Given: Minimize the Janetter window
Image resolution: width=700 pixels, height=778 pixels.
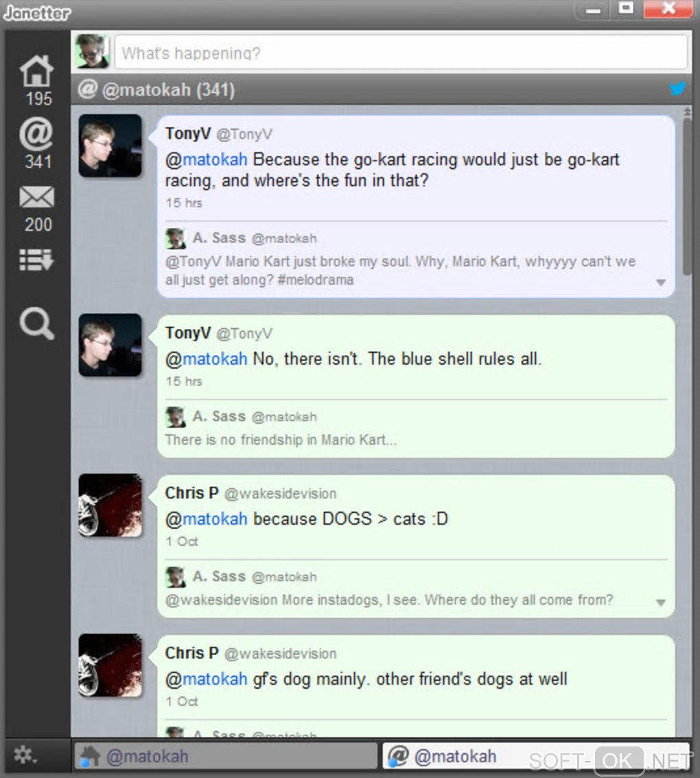Looking at the screenshot, I should coord(593,10).
